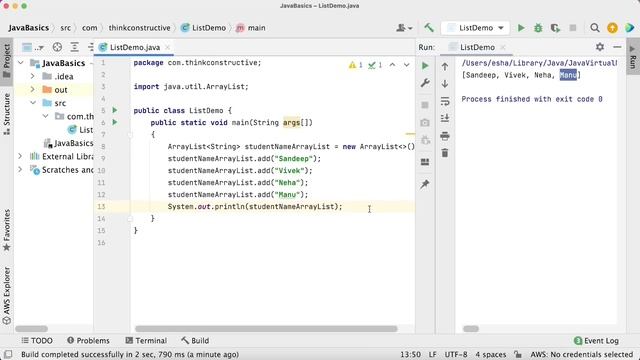Collapse the JavaBasics project root

point(21,63)
